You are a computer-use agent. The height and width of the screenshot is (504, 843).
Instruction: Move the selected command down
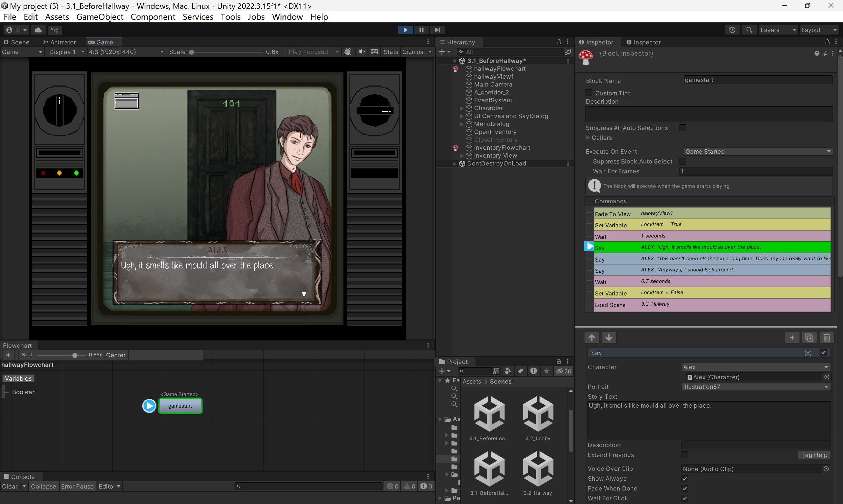609,337
